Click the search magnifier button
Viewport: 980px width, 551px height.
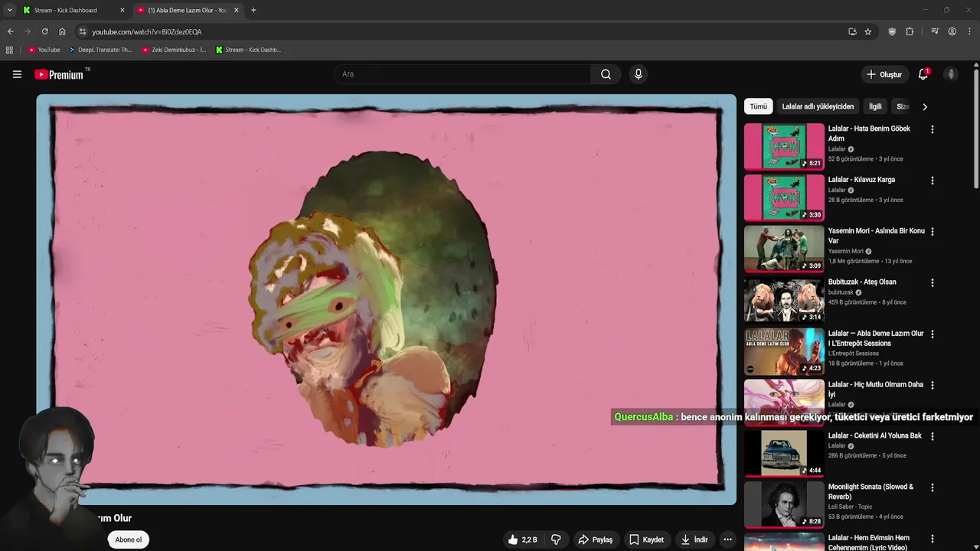coord(606,74)
